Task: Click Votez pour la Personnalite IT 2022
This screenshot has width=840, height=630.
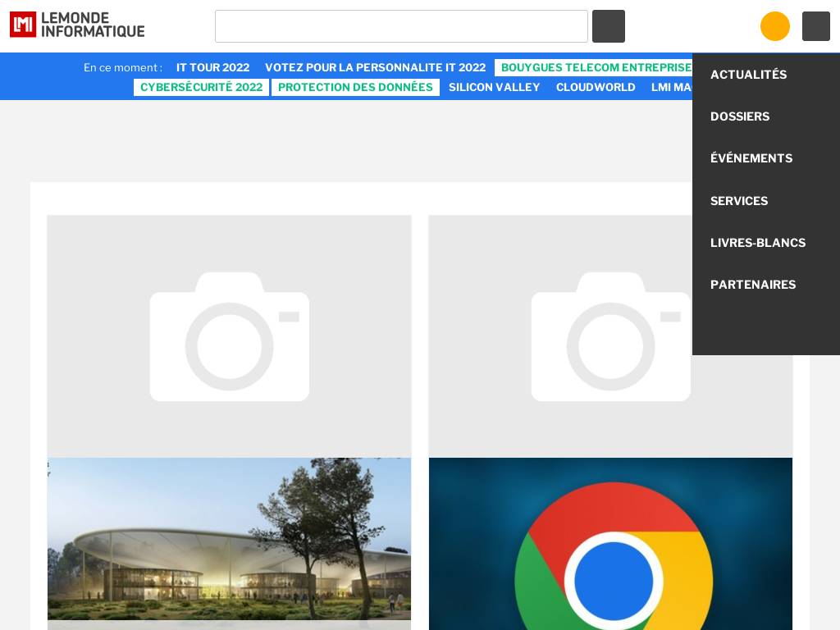Action: tap(375, 67)
